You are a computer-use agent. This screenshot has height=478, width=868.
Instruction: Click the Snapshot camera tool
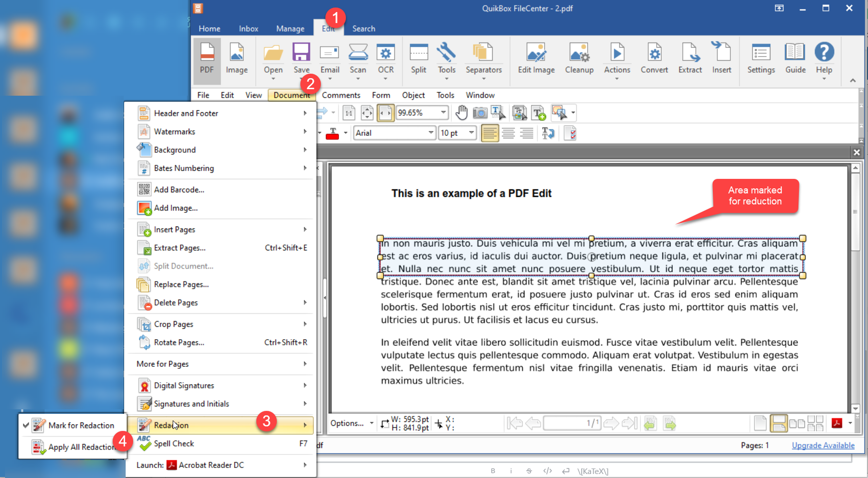[480, 113]
